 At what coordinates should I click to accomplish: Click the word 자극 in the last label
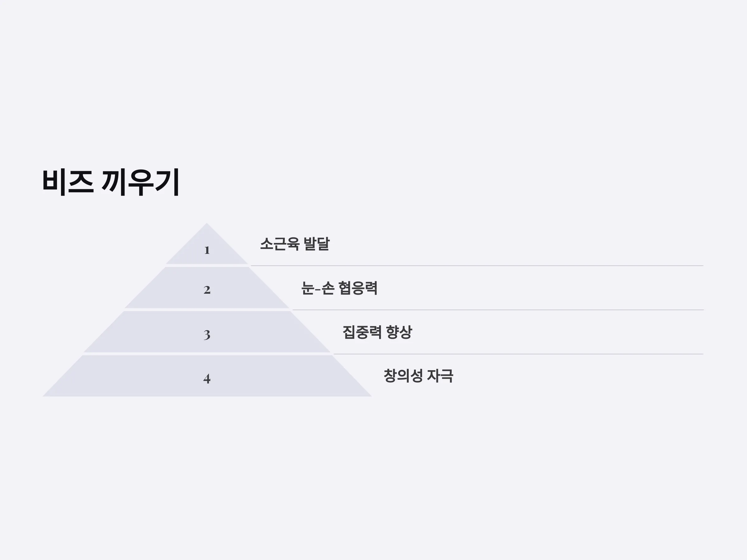[440, 376]
